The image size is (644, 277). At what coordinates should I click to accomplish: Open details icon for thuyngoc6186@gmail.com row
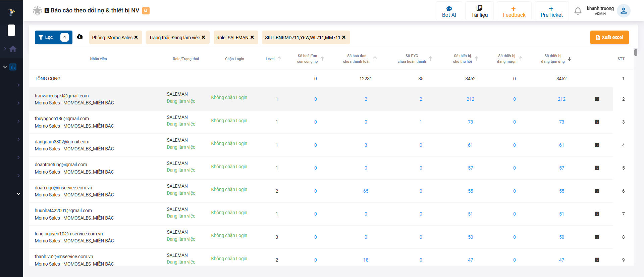click(x=597, y=122)
